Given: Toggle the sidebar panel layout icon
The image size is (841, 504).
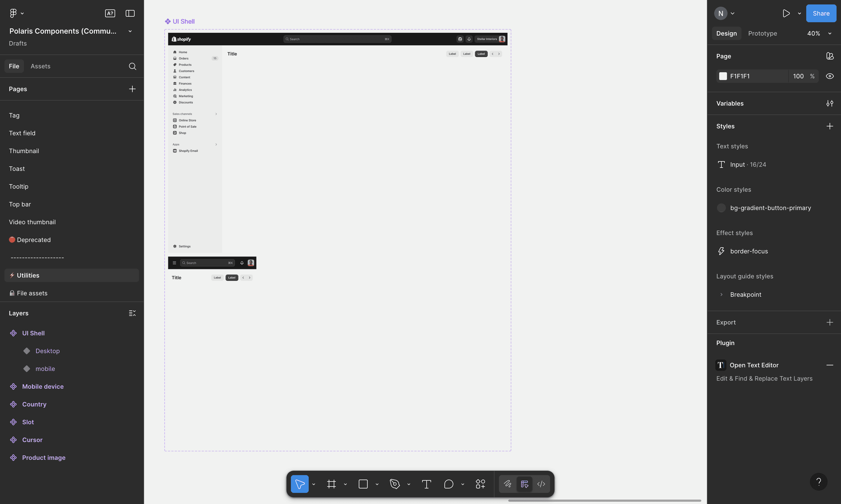Looking at the screenshot, I should (130, 13).
